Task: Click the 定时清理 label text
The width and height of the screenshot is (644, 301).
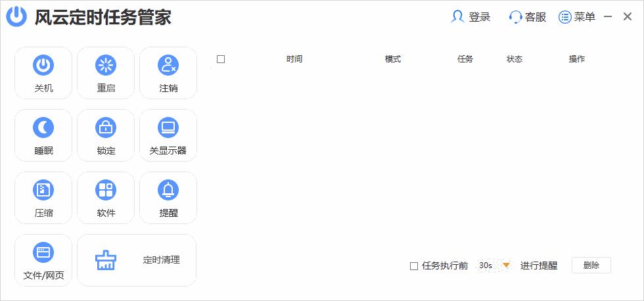Action: [x=162, y=260]
